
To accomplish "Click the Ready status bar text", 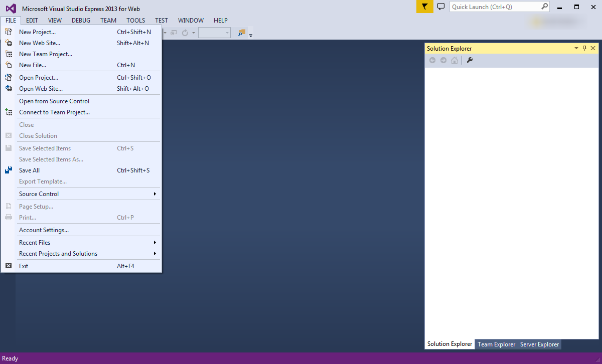I will (11, 358).
